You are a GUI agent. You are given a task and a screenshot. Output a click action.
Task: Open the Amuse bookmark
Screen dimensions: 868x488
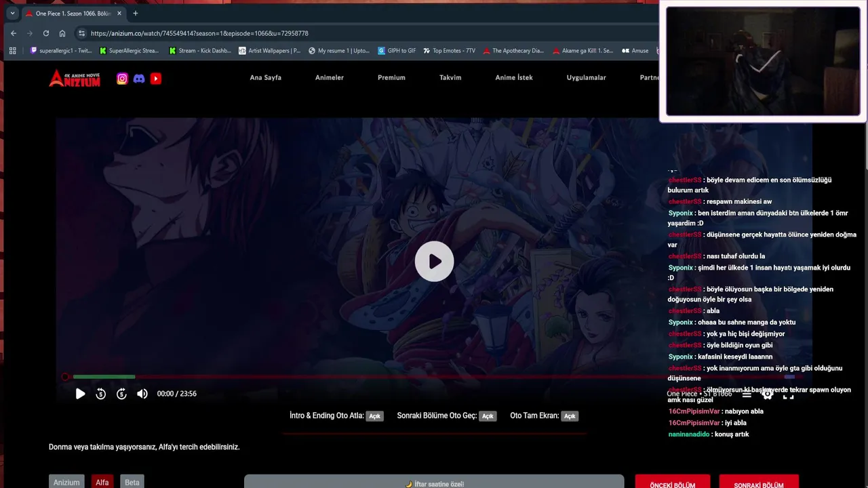[x=635, y=51]
